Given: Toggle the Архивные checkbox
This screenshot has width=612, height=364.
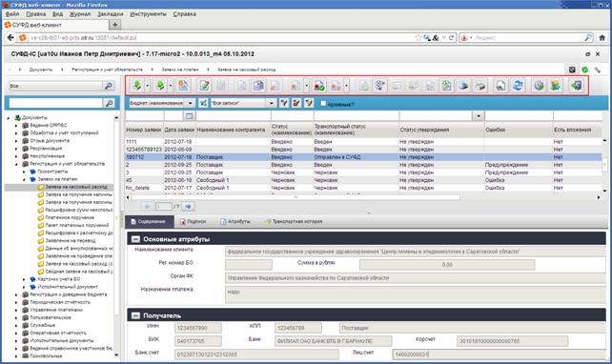Looking at the screenshot, I should tap(323, 103).
